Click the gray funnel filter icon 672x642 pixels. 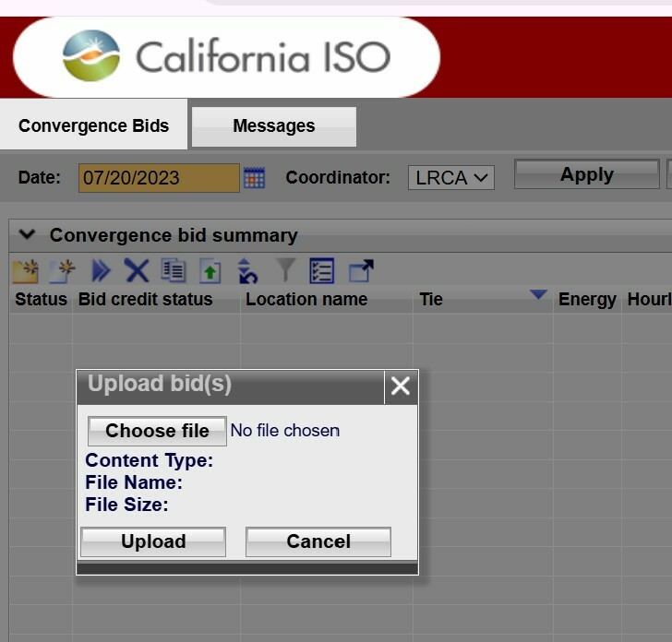(285, 271)
